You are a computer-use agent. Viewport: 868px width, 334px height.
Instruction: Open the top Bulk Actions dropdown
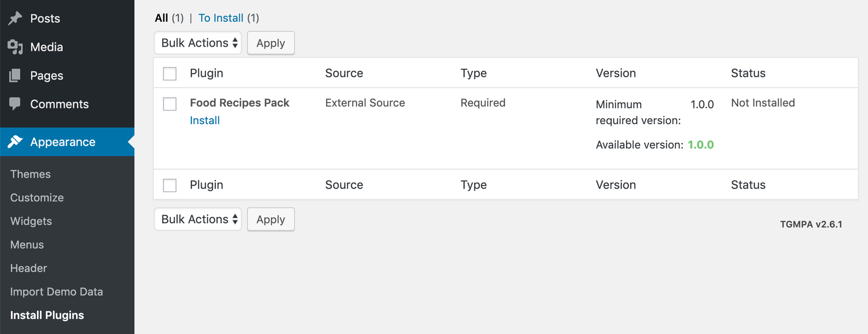point(198,43)
